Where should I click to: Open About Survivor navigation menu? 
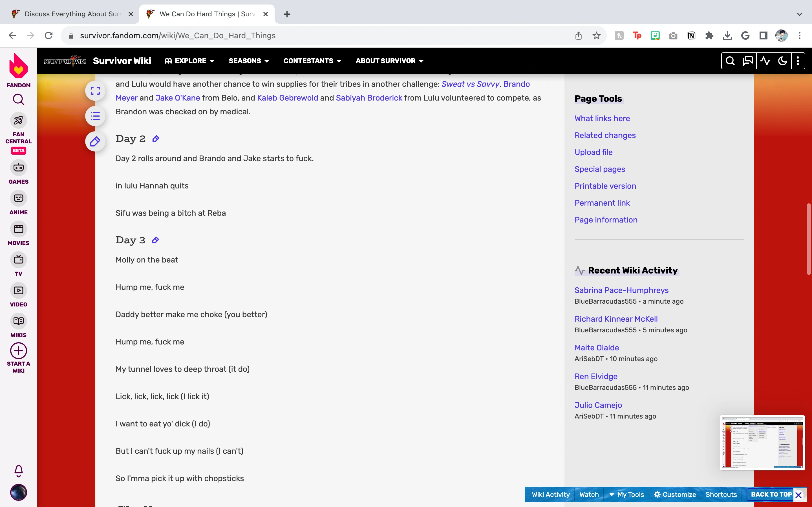[x=389, y=61]
